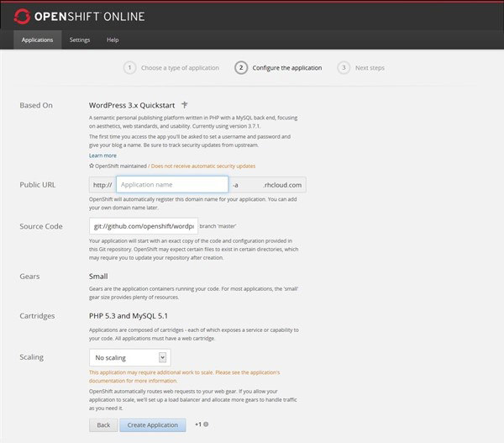Image resolution: width=504 pixels, height=443 pixels.
Task: Click the scaling warning about additional work
Action: pyautogui.click(x=185, y=377)
